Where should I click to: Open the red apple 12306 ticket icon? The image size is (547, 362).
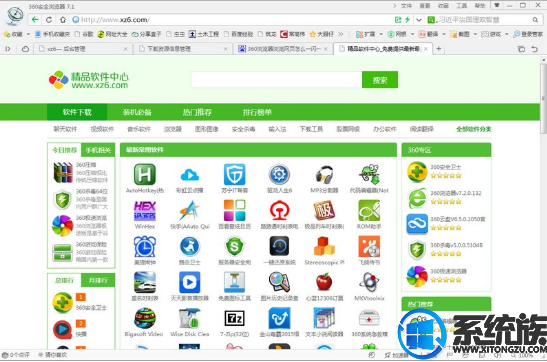tap(324, 282)
